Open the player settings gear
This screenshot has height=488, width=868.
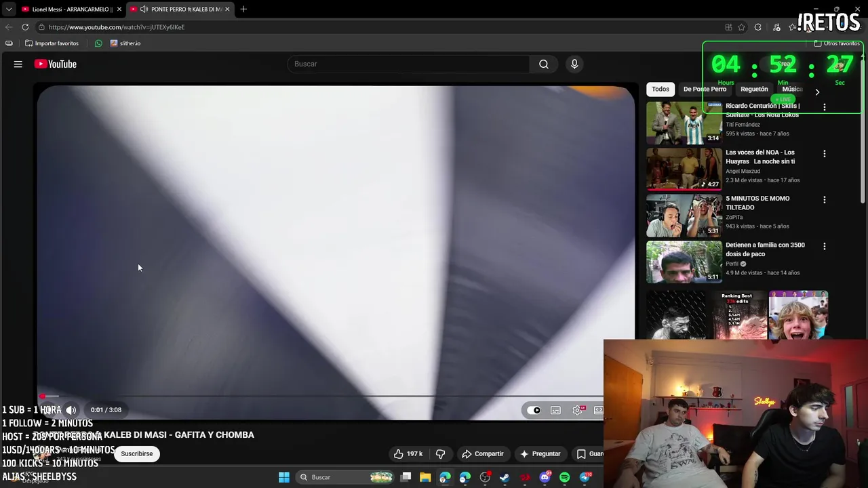click(x=578, y=410)
